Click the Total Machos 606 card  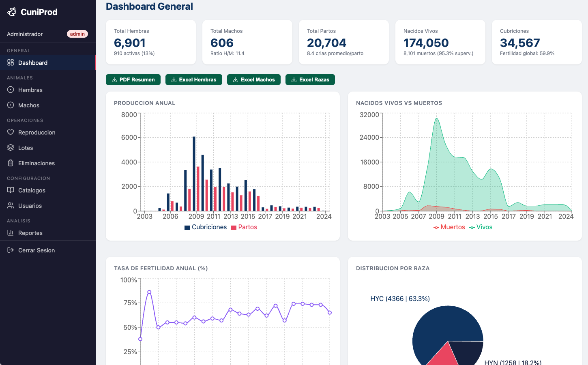pyautogui.click(x=247, y=42)
